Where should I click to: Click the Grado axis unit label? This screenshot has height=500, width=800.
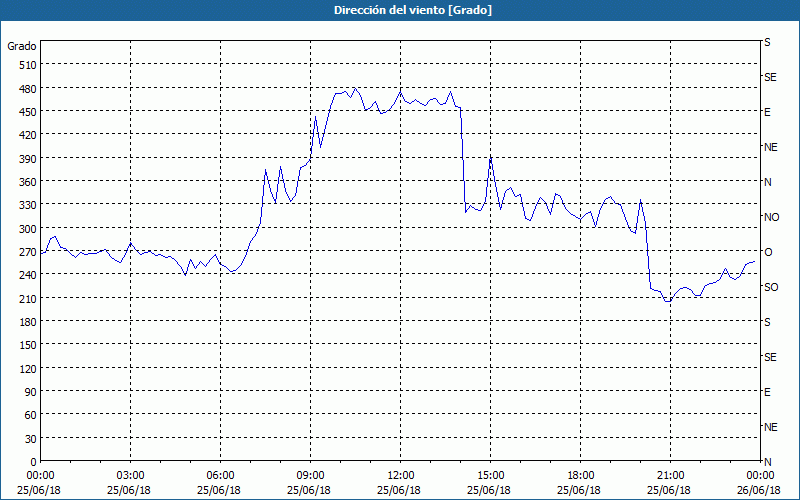pos(22,46)
